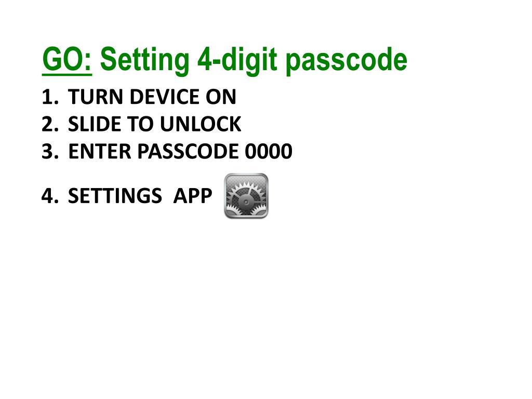This screenshot has height=399, width=532.
Task: Click the word TO in step two
Action: [x=140, y=124]
